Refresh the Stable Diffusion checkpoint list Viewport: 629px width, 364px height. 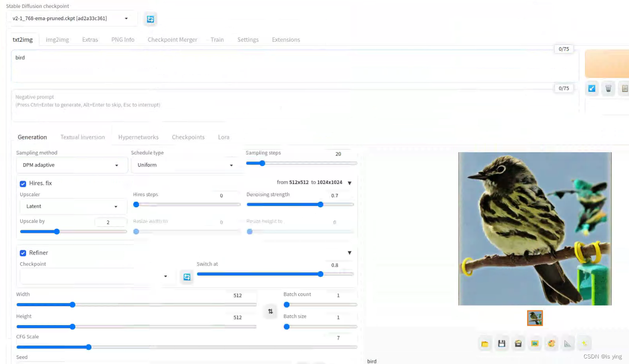tap(150, 19)
